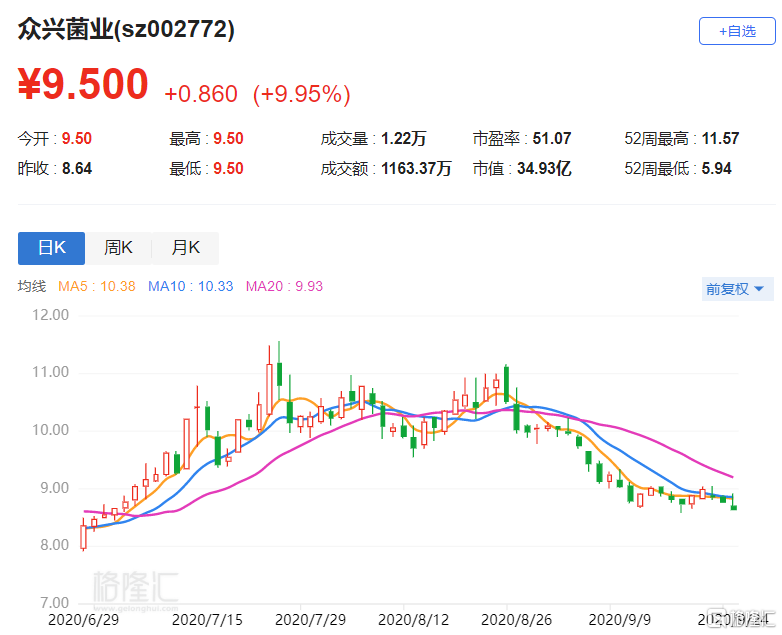Screen dimensions: 782x635
Task: Click the 52周最高 value 11.57
Action: [721, 138]
